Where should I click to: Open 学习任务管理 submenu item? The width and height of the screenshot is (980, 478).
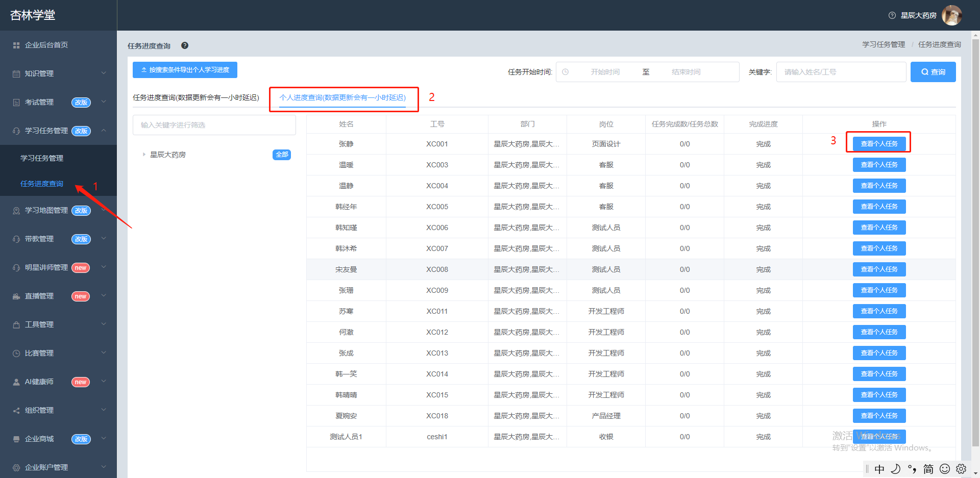coord(42,158)
